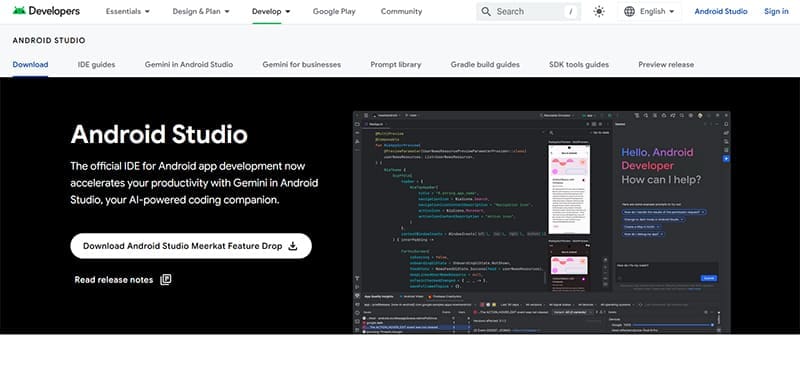Click the globe language icon

630,11
